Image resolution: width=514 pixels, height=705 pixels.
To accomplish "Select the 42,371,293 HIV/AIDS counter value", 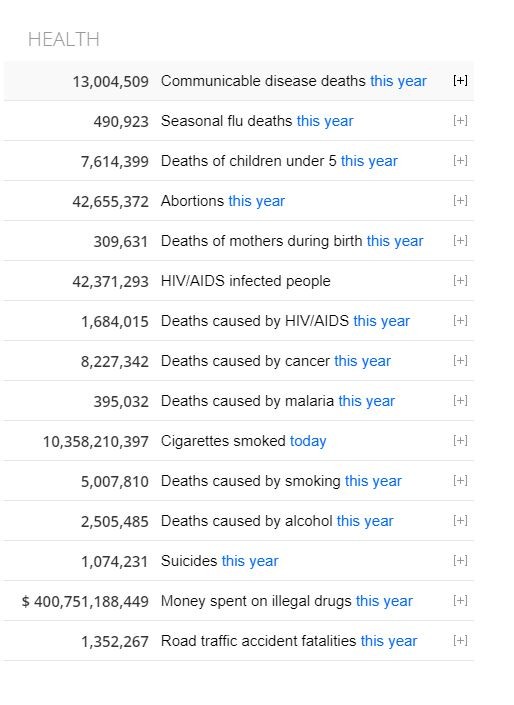I will point(110,281).
